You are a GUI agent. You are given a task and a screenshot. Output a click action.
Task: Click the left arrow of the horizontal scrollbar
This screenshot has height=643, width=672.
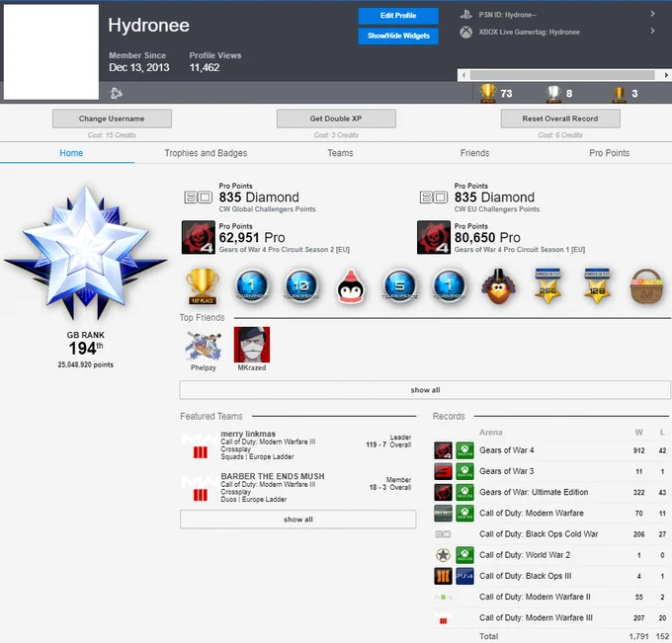click(x=462, y=75)
